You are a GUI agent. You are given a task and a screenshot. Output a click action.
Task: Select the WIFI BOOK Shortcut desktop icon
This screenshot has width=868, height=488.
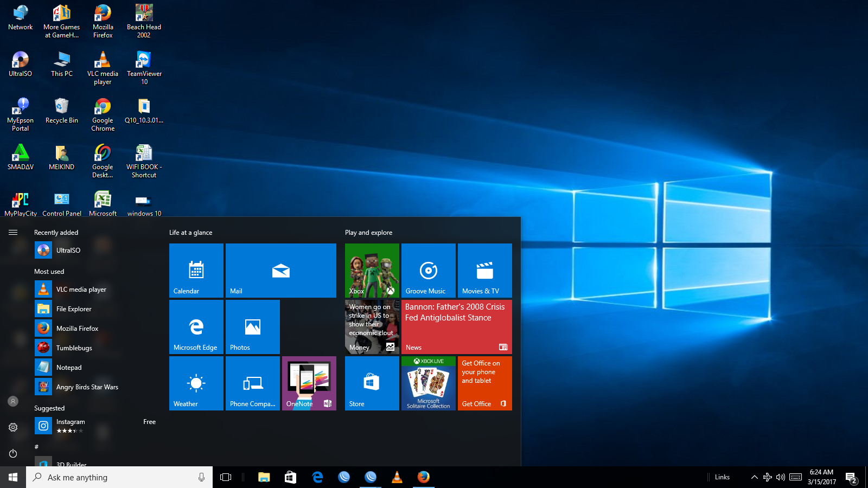pyautogui.click(x=144, y=161)
